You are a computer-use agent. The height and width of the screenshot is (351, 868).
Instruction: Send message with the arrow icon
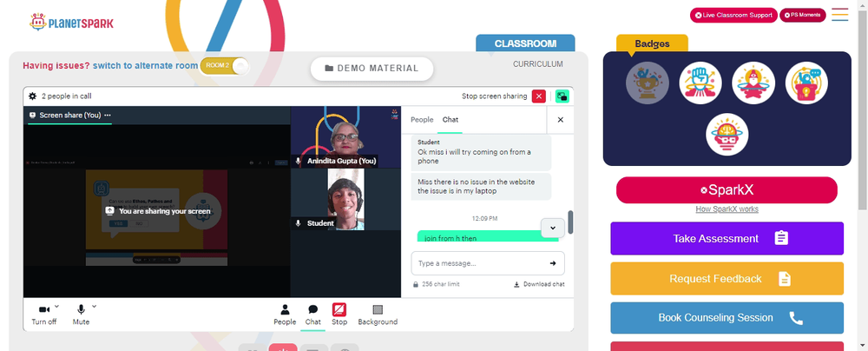(552, 263)
